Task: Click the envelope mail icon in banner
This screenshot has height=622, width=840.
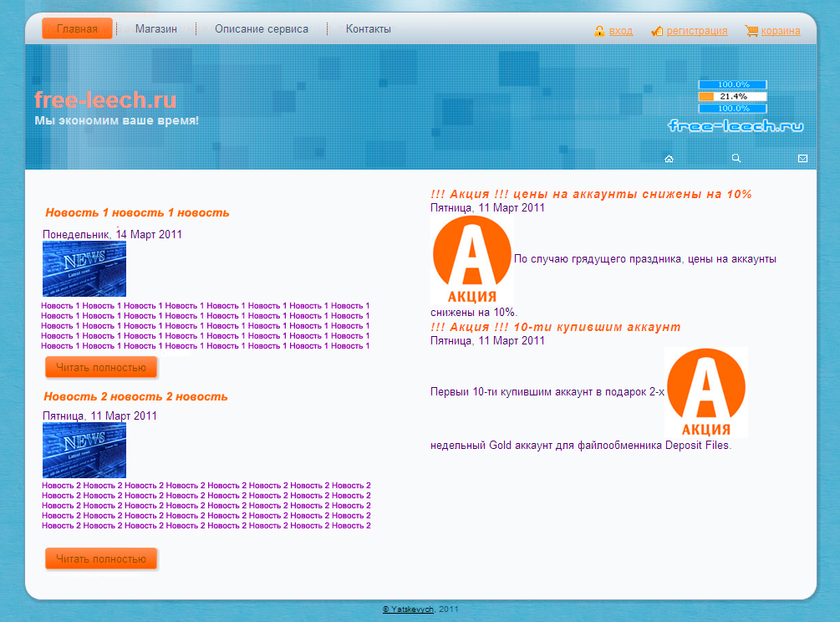Action: click(802, 159)
